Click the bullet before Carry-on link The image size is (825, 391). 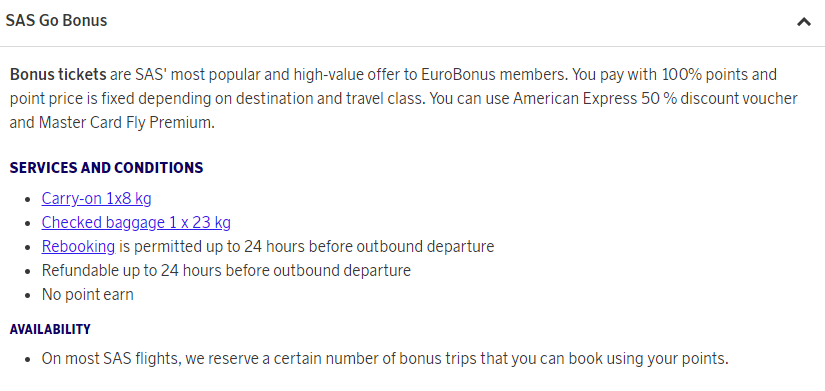tap(28, 199)
